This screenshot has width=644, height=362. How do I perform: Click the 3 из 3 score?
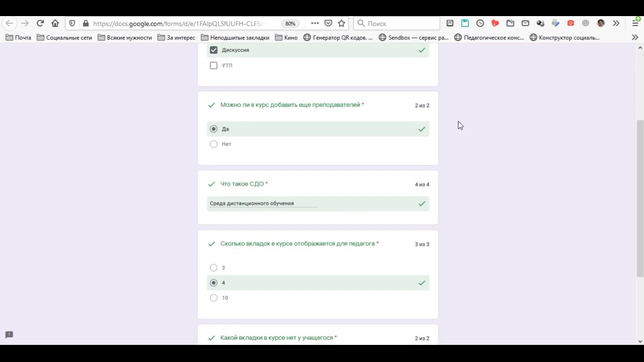click(x=422, y=244)
